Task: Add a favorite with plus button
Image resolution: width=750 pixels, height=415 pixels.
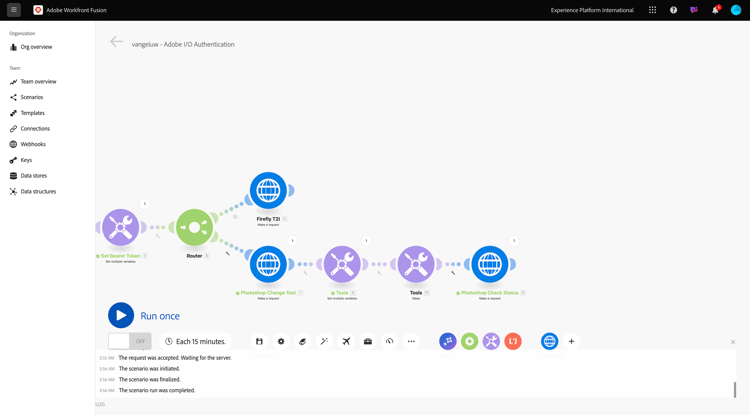Action: click(x=571, y=341)
